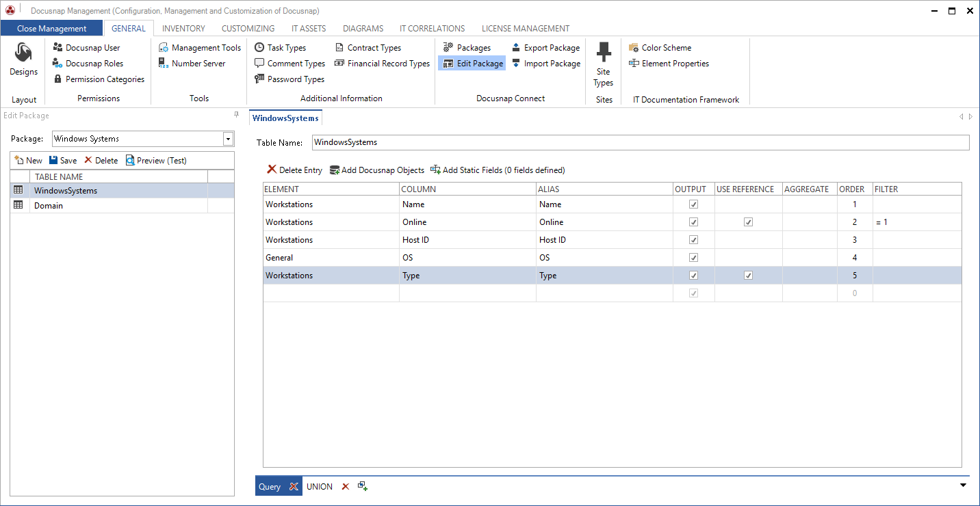Switch to the DIAGRAMS ribbon tab

tap(363, 29)
